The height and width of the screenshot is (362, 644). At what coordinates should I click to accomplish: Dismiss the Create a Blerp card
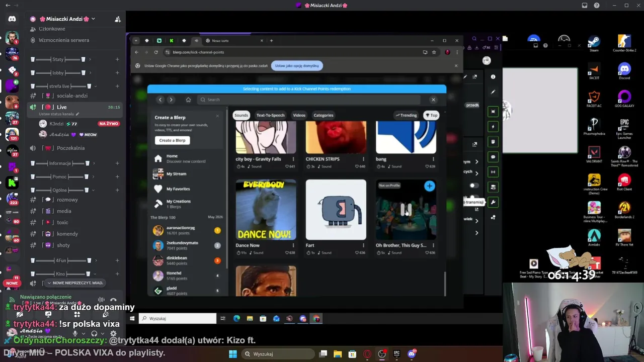tap(217, 116)
